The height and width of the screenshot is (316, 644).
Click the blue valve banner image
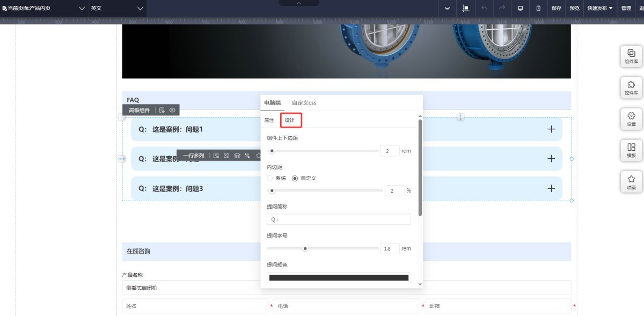tap(347, 51)
